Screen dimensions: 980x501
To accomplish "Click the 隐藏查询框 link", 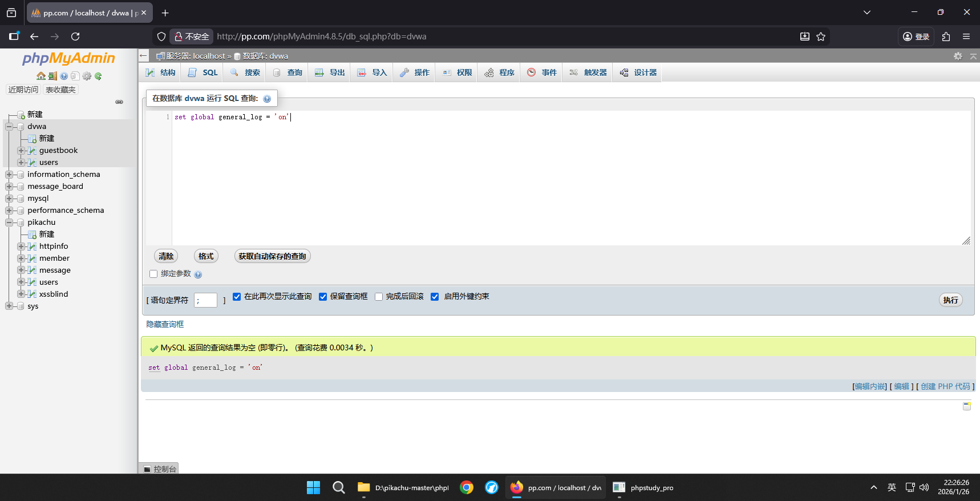I will (165, 324).
